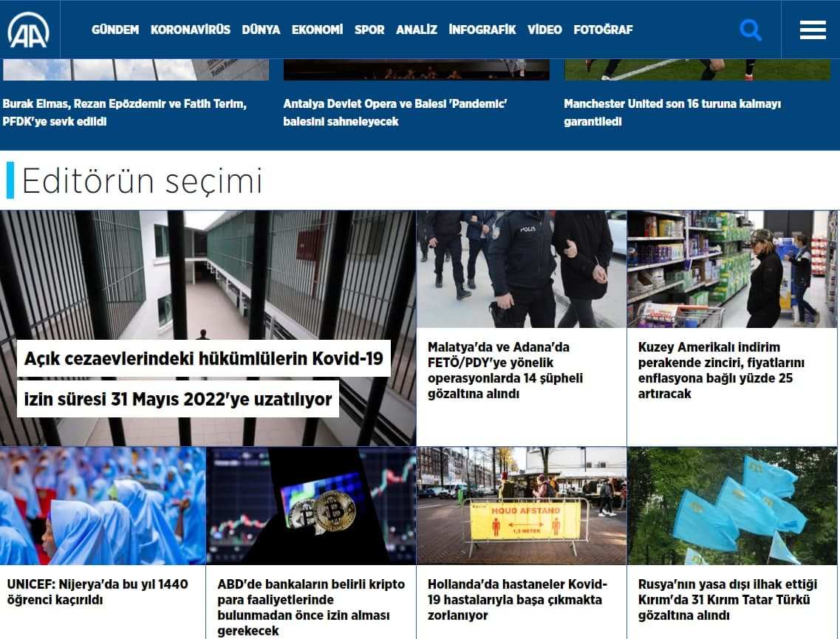The width and height of the screenshot is (840, 639).
Task: Go to the VİDEO section
Action: (544, 30)
